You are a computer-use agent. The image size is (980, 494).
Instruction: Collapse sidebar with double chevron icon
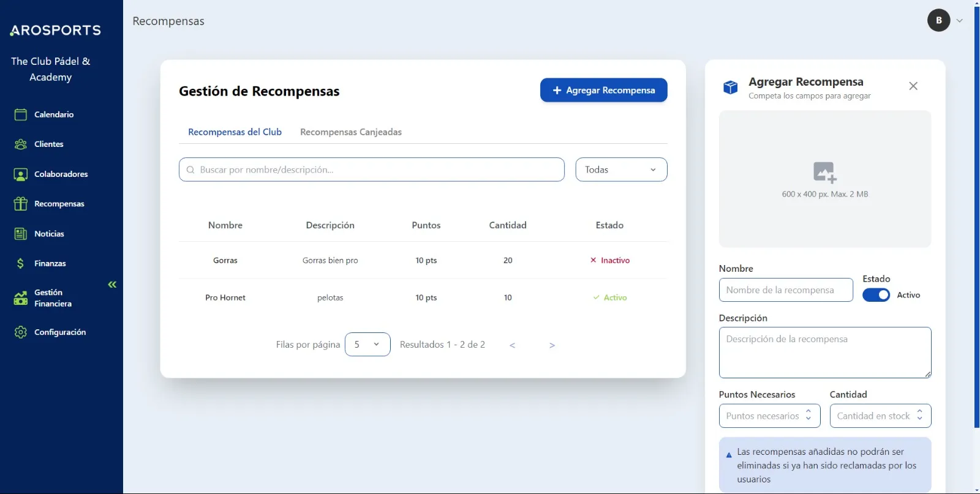(112, 285)
